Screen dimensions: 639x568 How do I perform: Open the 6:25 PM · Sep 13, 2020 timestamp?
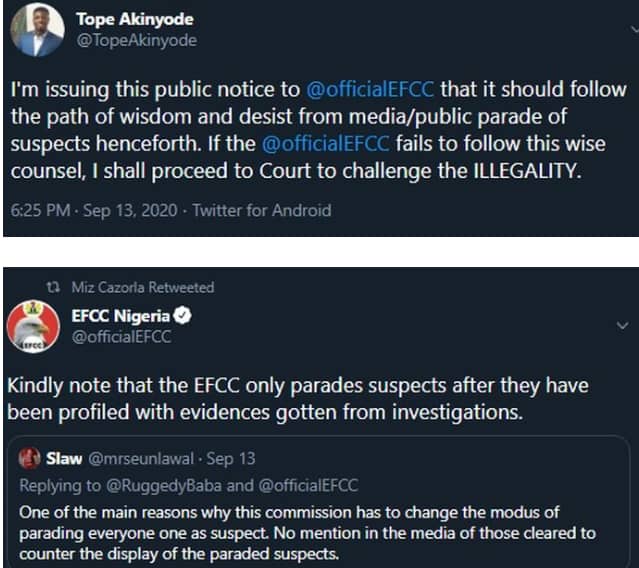point(97,211)
